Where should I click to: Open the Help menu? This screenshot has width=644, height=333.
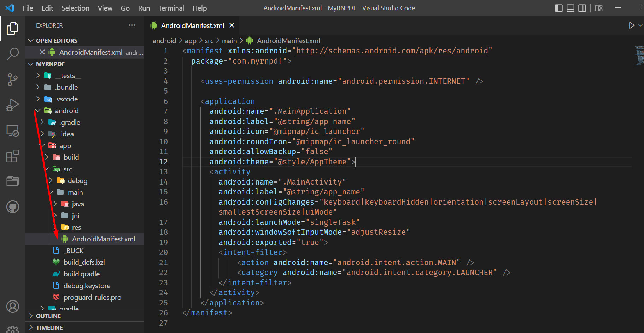[x=200, y=8]
